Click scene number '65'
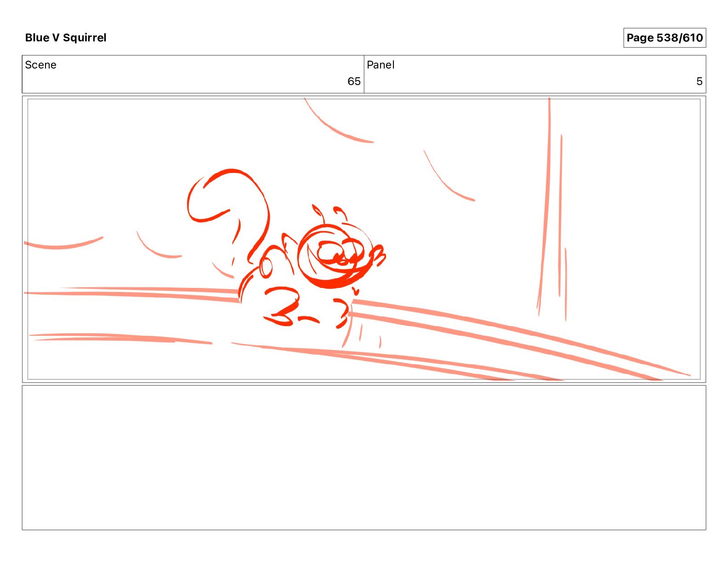 [354, 81]
